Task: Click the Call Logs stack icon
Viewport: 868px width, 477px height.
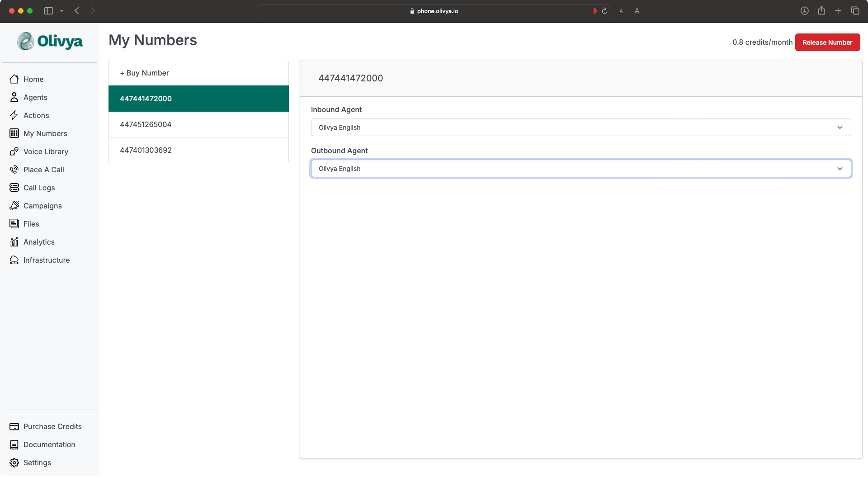Action: point(14,188)
